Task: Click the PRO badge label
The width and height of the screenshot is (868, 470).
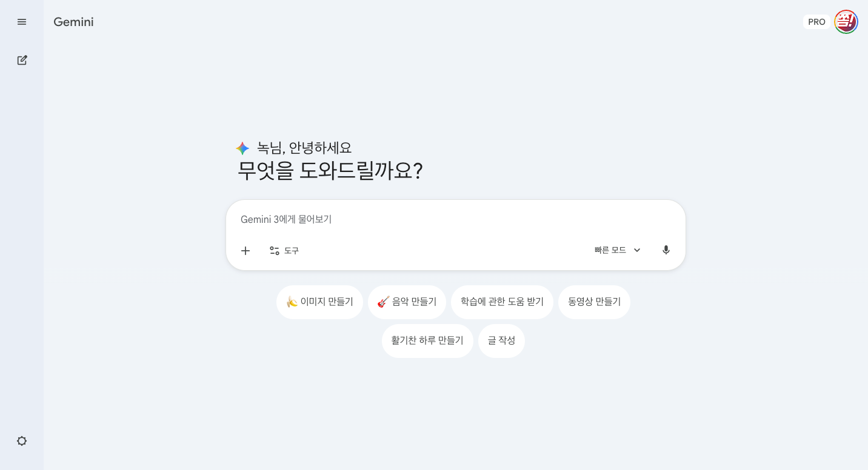Action: 816,21
